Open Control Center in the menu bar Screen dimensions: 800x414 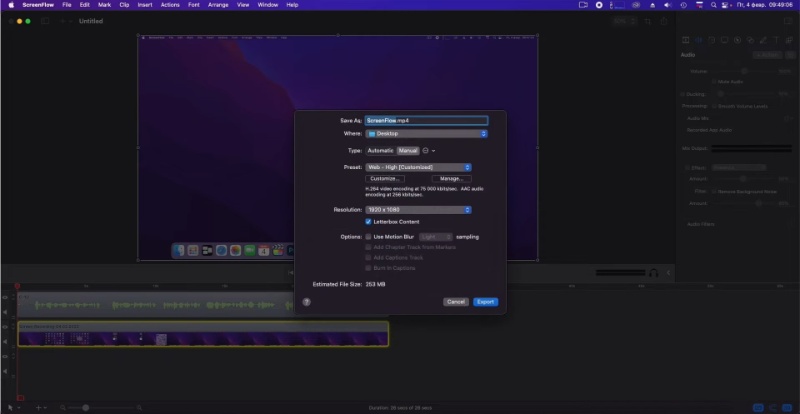click(x=726, y=5)
